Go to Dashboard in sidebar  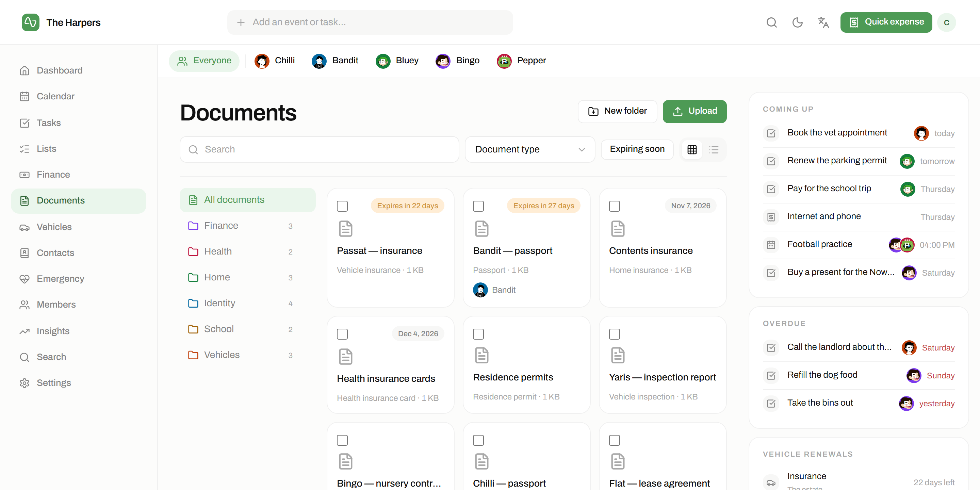(78, 70)
